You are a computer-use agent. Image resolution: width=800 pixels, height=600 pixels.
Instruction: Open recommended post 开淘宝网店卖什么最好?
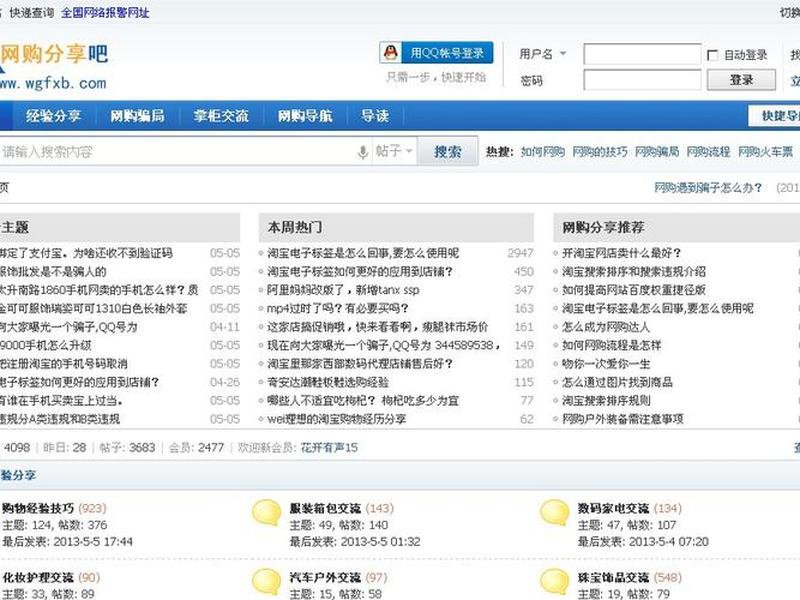pos(621,253)
